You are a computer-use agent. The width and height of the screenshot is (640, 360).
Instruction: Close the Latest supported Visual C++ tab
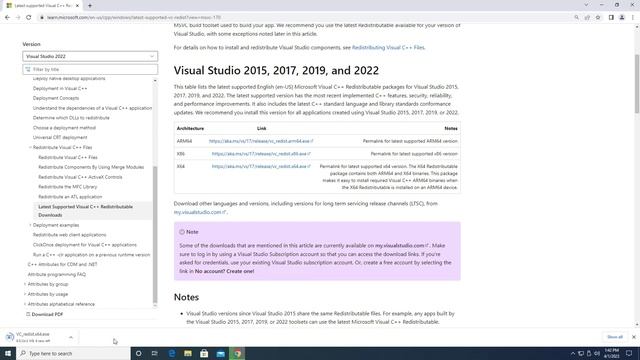point(77,6)
